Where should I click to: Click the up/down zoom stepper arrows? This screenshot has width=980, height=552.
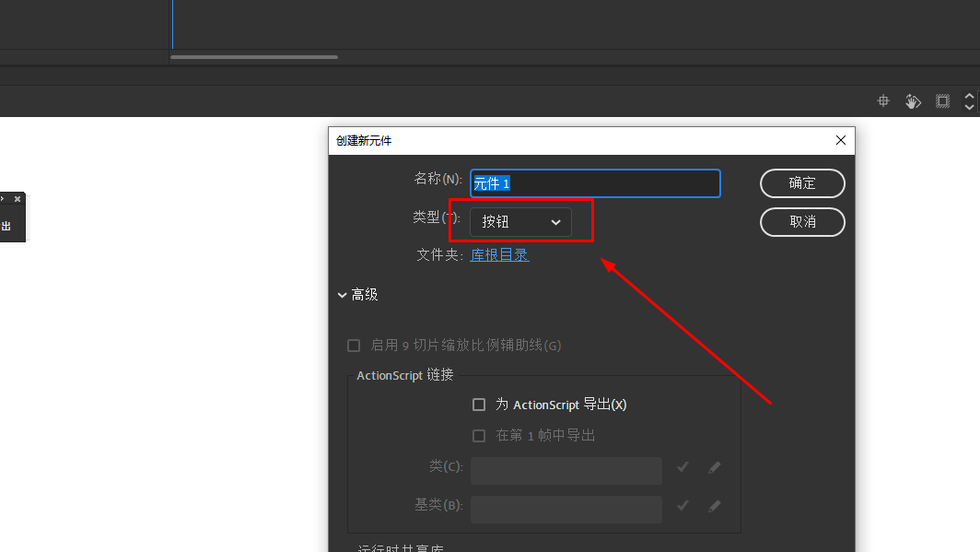click(x=969, y=101)
